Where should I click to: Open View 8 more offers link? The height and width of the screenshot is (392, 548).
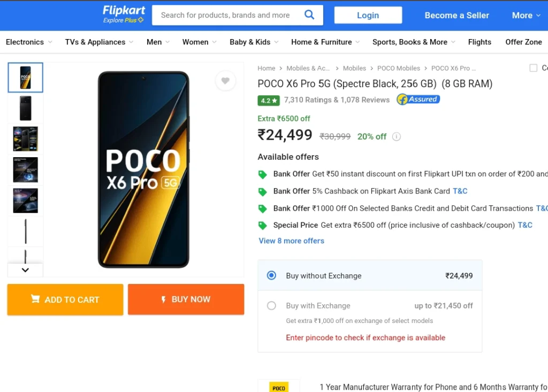[292, 241]
